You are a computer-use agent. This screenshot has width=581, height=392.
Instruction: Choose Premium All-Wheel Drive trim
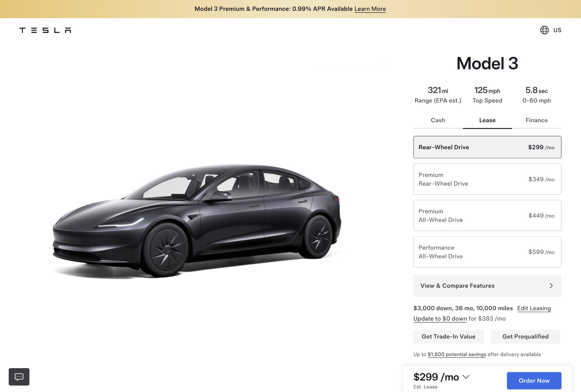(x=487, y=215)
